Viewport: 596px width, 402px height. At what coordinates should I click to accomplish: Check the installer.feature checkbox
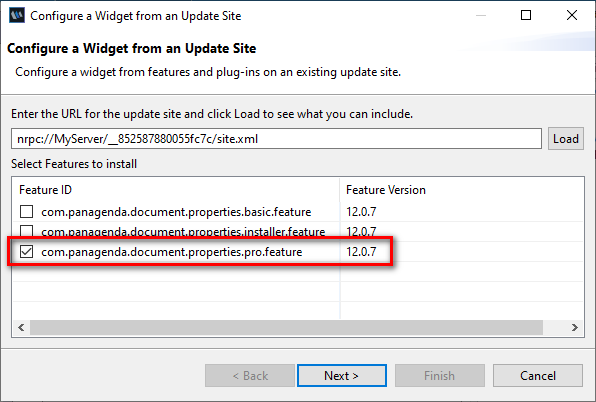click(x=26, y=231)
